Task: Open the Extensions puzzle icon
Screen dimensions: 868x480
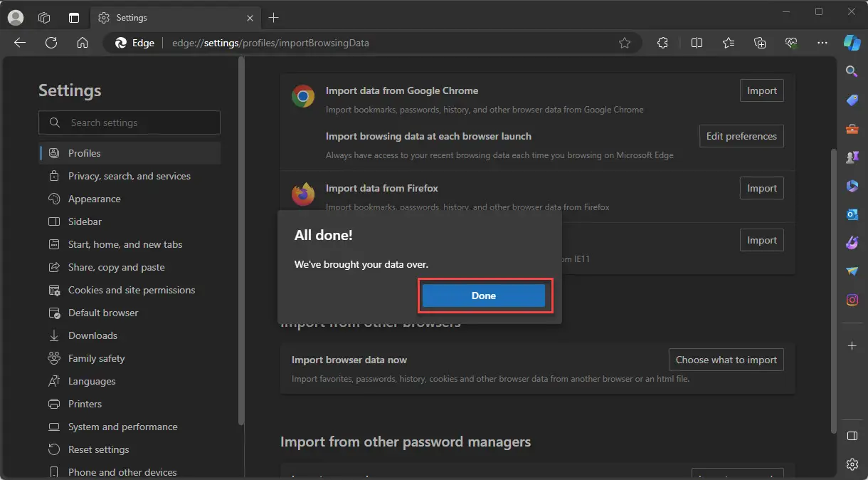Action: coord(662,43)
